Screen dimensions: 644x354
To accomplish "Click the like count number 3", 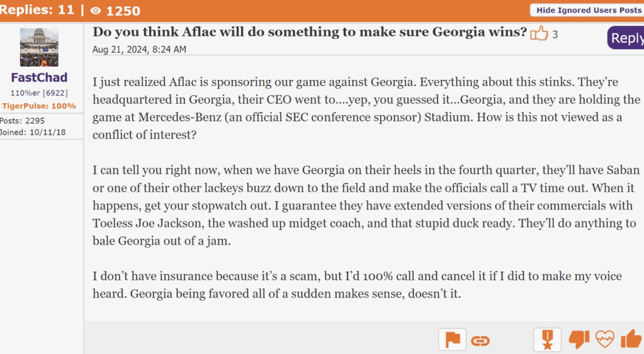I will 555,35.
